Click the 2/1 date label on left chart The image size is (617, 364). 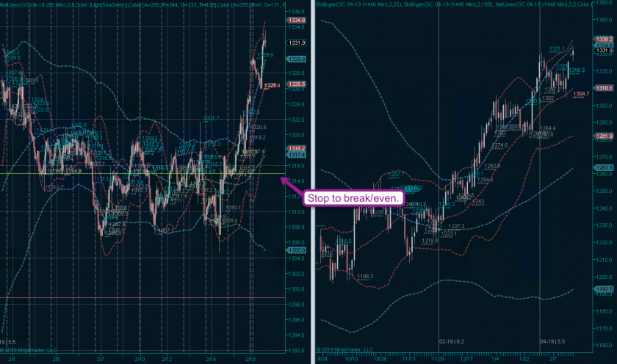click(x=12, y=360)
